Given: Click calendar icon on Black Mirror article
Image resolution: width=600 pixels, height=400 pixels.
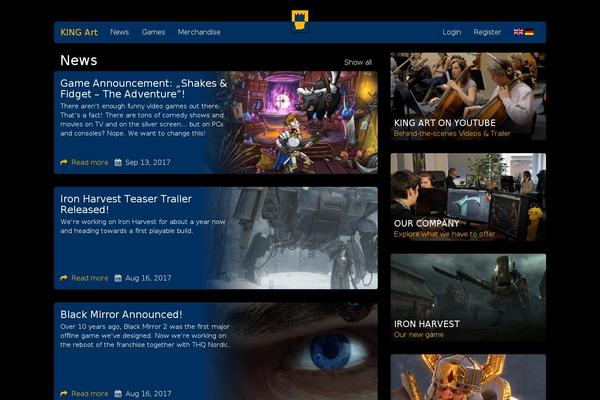Looking at the screenshot, I should pos(118,393).
